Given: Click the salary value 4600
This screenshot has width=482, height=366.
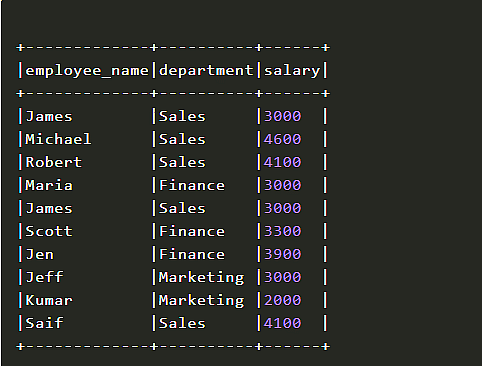Looking at the screenshot, I should coord(283,139).
